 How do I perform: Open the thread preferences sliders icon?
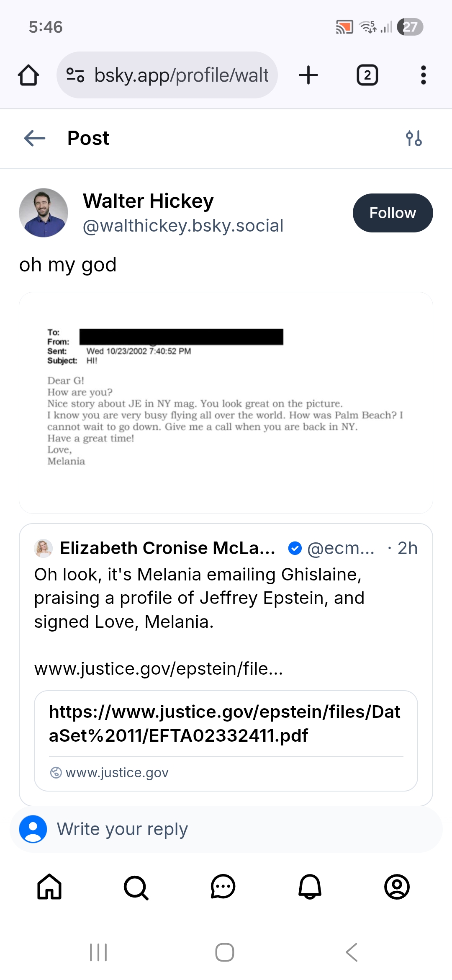pos(414,138)
